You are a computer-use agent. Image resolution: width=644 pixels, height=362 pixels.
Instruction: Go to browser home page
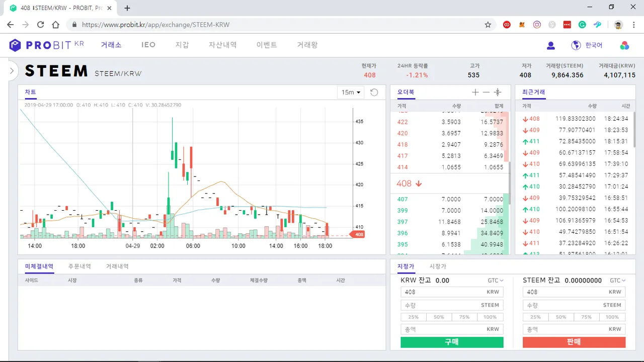click(x=56, y=25)
